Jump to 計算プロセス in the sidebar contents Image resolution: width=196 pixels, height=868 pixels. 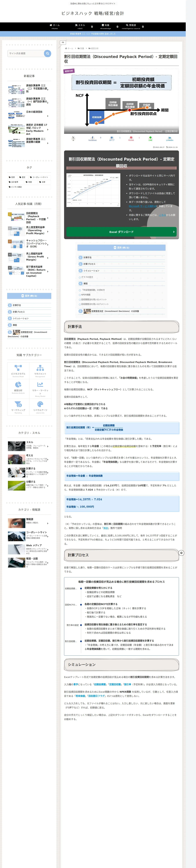coord(19,312)
